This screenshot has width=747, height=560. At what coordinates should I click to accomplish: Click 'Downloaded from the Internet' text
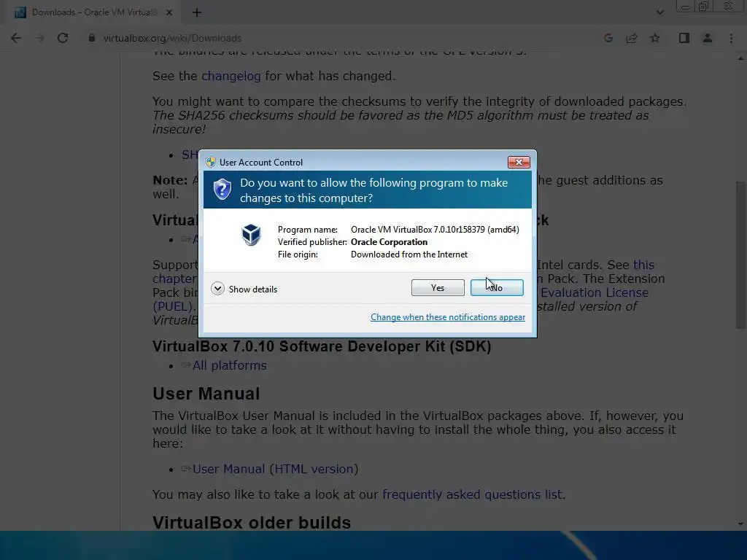[409, 254]
